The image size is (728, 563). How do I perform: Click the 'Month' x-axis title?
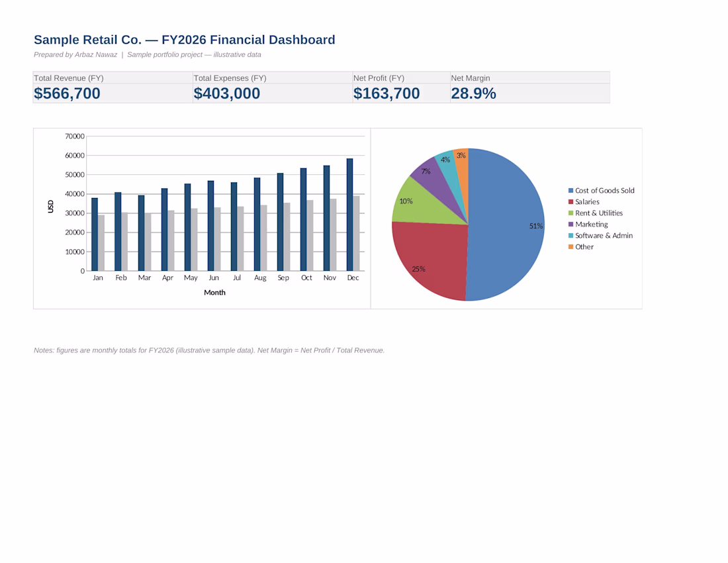(214, 292)
